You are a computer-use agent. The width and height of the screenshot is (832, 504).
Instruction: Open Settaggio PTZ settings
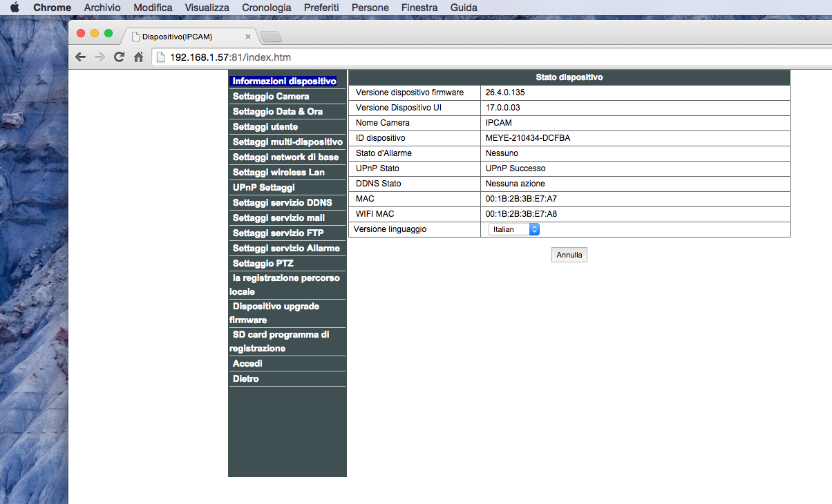pos(263,264)
